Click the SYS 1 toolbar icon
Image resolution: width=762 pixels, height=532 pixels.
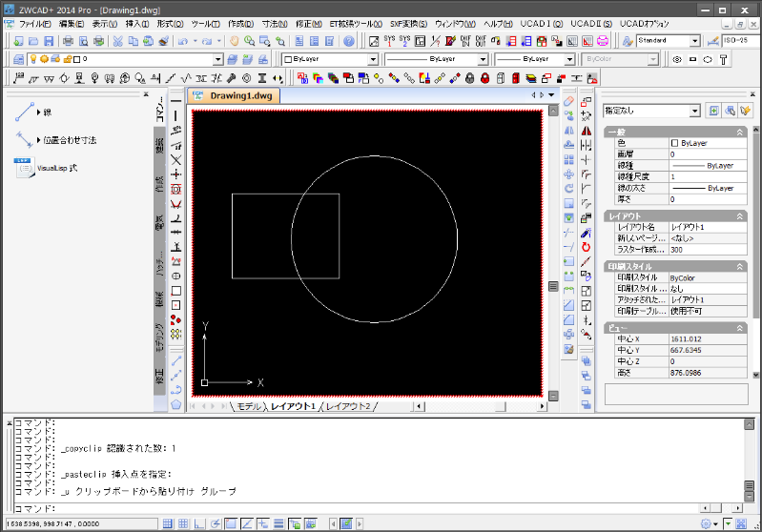[x=389, y=41]
